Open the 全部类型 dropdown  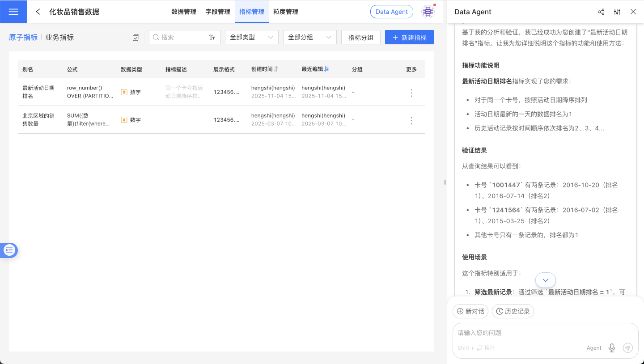pyautogui.click(x=252, y=37)
